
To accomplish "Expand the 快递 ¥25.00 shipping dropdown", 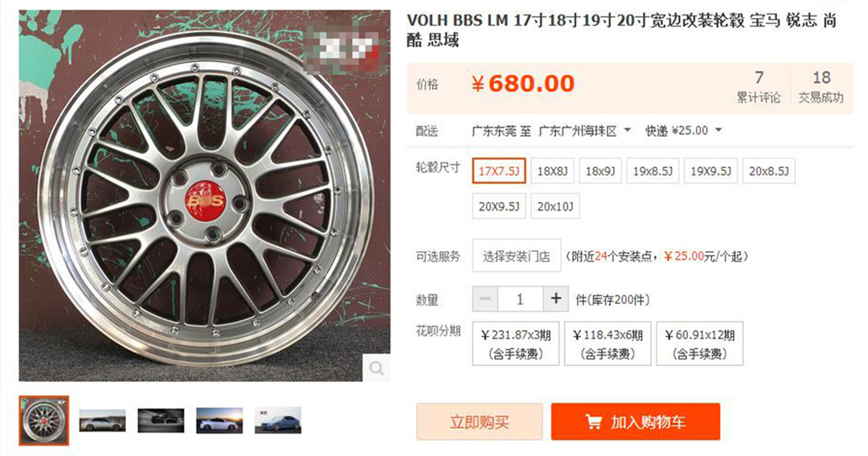I will pyautogui.click(x=684, y=131).
